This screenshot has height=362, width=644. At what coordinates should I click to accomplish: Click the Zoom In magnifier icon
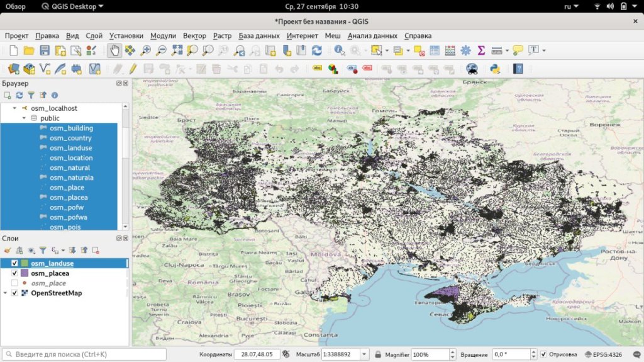(x=145, y=50)
